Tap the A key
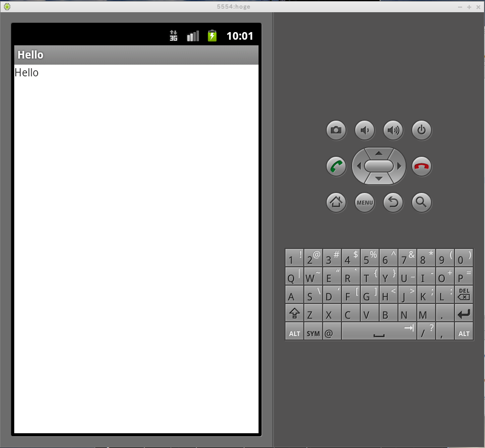The image size is (485, 448). [295, 295]
